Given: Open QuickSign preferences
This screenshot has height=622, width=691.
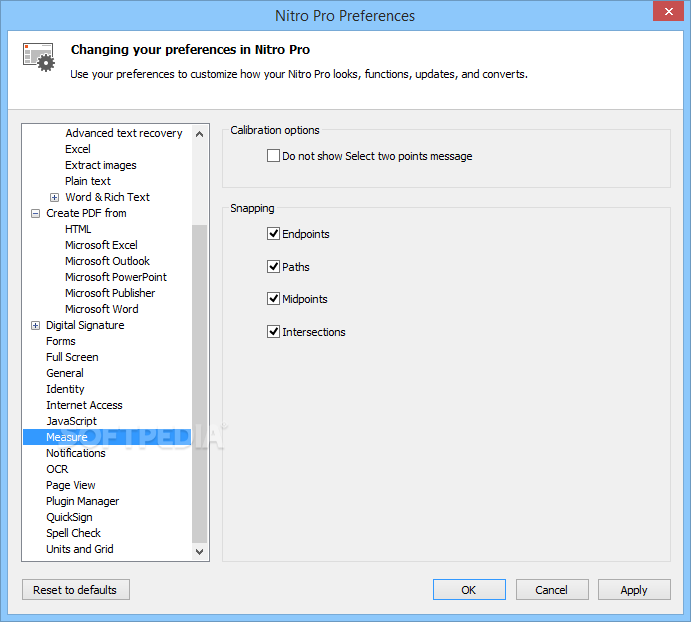Looking at the screenshot, I should (69, 518).
